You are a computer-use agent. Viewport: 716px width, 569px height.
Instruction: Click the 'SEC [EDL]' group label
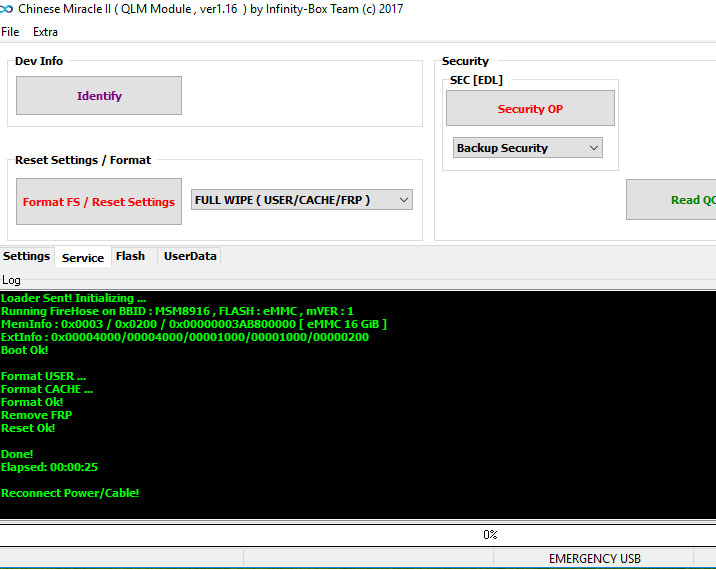pyautogui.click(x=476, y=80)
